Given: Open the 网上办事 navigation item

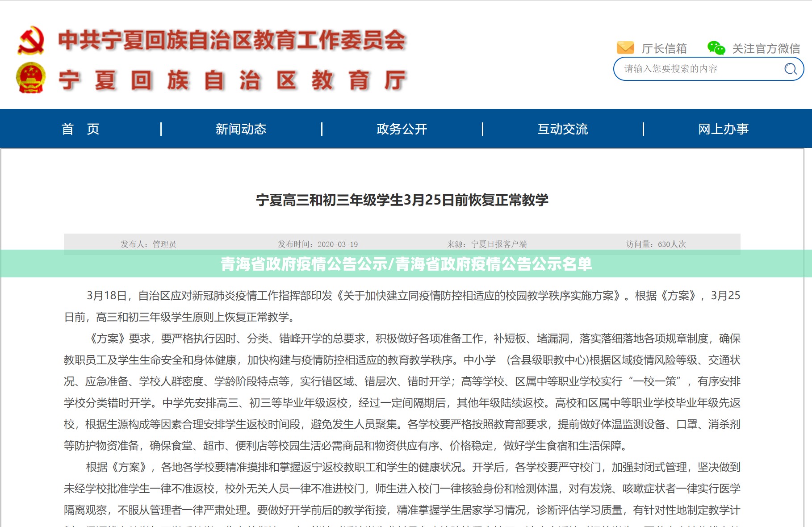Looking at the screenshot, I should coord(723,129).
